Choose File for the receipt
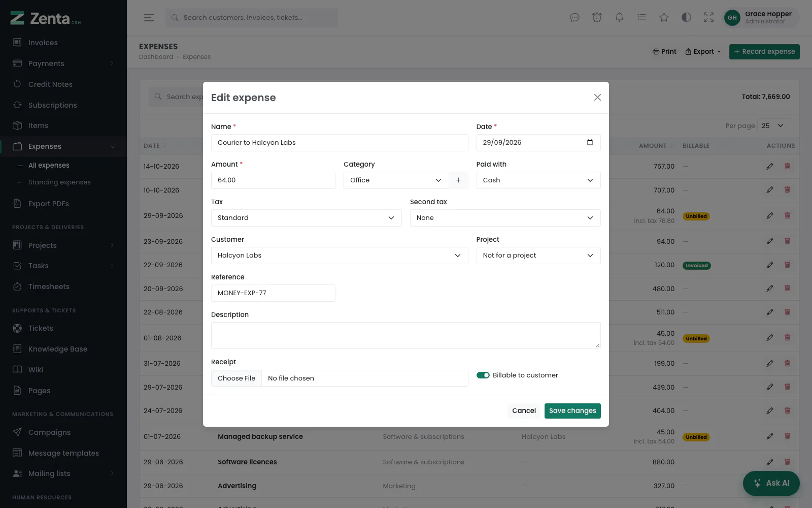This screenshot has width=812, height=508. [x=236, y=378]
